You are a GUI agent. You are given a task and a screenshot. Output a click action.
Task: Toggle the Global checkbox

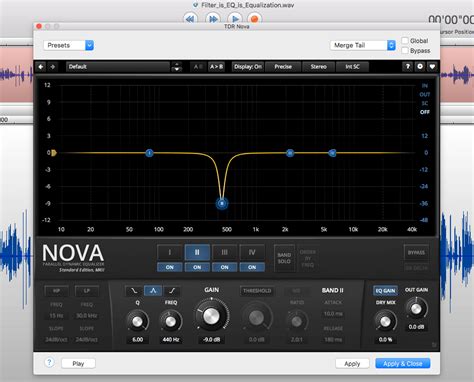405,41
